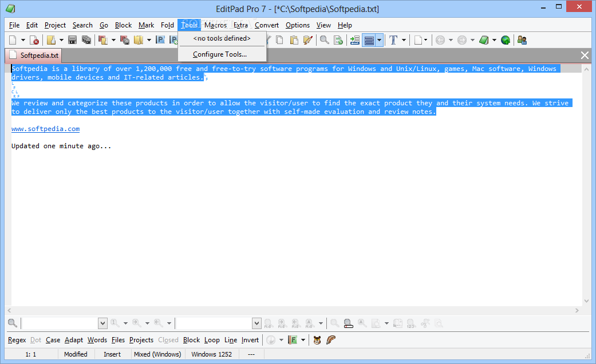Toggle the Invert search option
Viewport: 596px width, 364px height.
pos(250,340)
